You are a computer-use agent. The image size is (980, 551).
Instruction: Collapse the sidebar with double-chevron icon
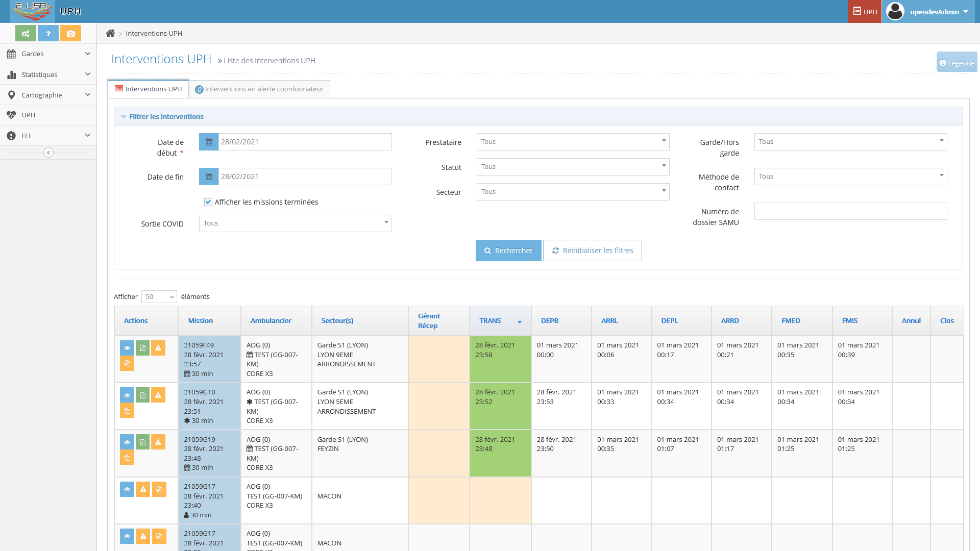[x=48, y=153]
